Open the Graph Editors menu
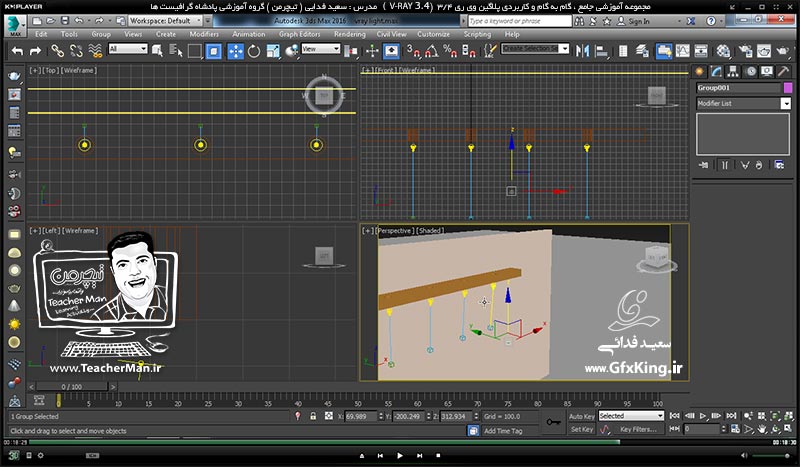This screenshot has width=800, height=467. [299, 34]
